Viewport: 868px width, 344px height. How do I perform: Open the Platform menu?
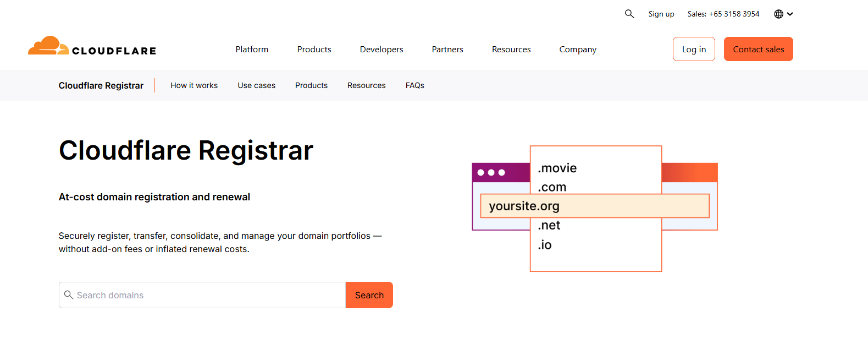252,50
